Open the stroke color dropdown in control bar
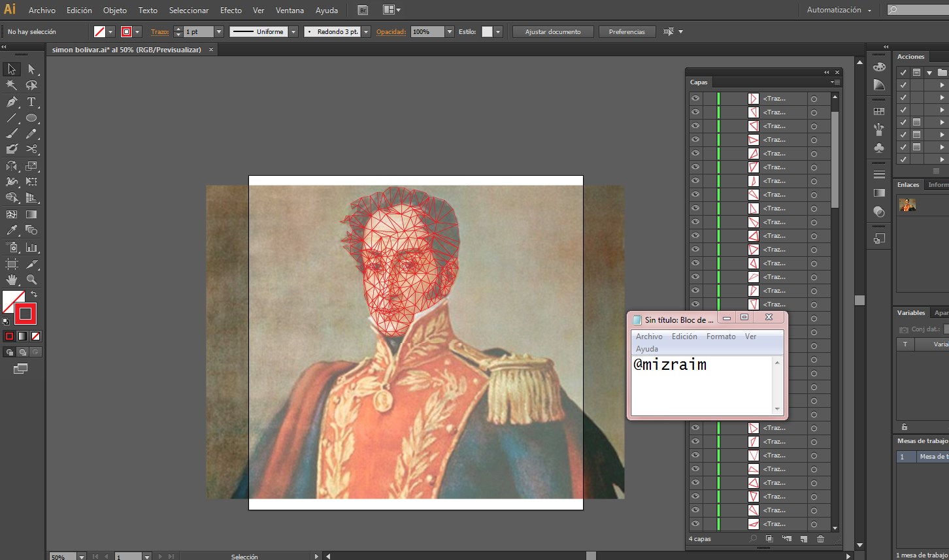The width and height of the screenshot is (949, 560). pos(137,31)
